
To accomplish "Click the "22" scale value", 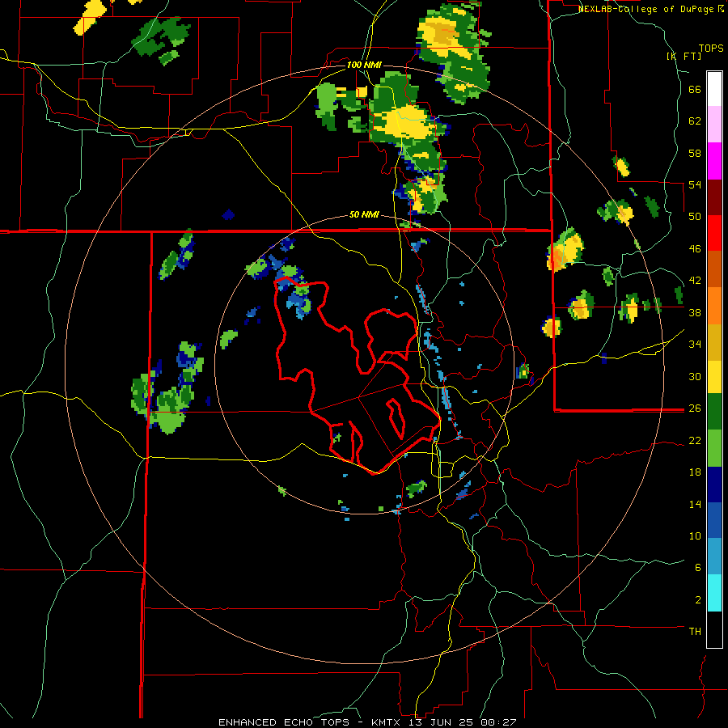I will [695, 441].
